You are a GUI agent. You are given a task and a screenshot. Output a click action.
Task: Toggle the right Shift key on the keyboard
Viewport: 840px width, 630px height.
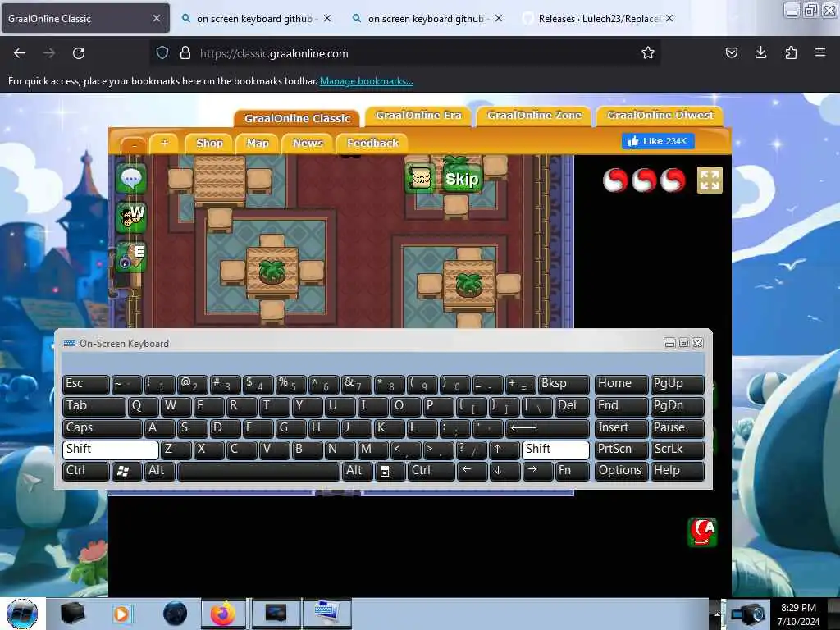coord(555,450)
